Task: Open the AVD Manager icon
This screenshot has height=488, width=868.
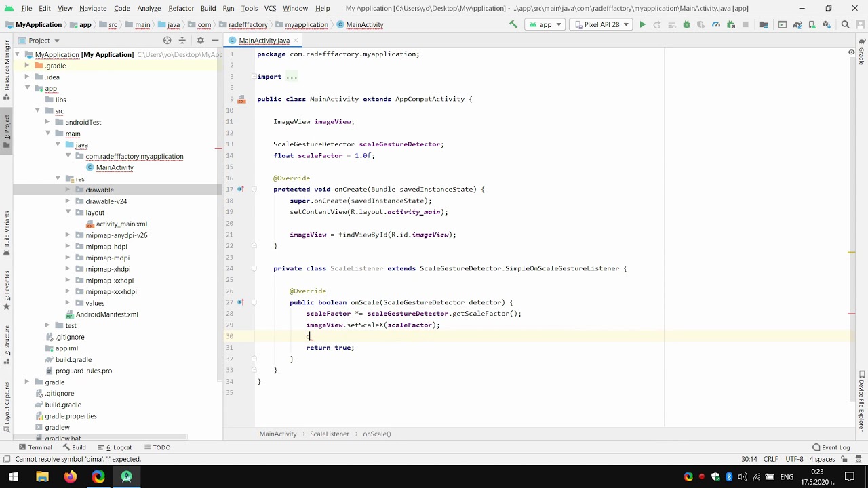Action: click(x=812, y=24)
